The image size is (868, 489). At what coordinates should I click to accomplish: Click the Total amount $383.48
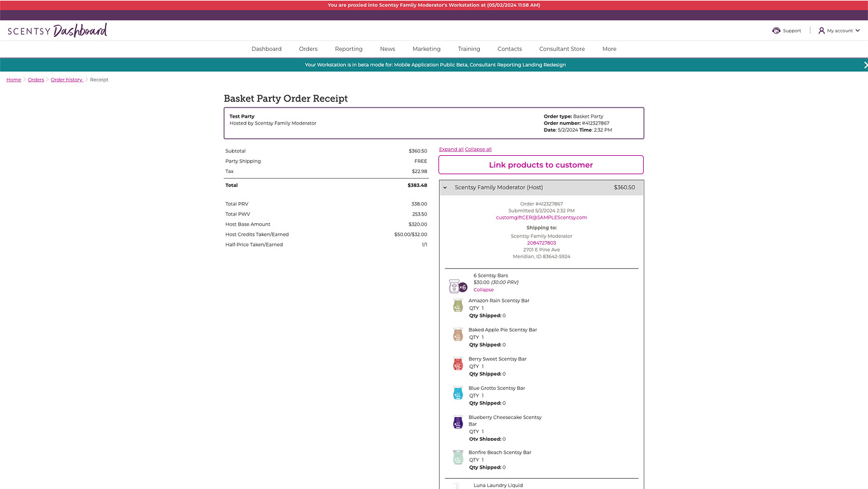tap(417, 186)
